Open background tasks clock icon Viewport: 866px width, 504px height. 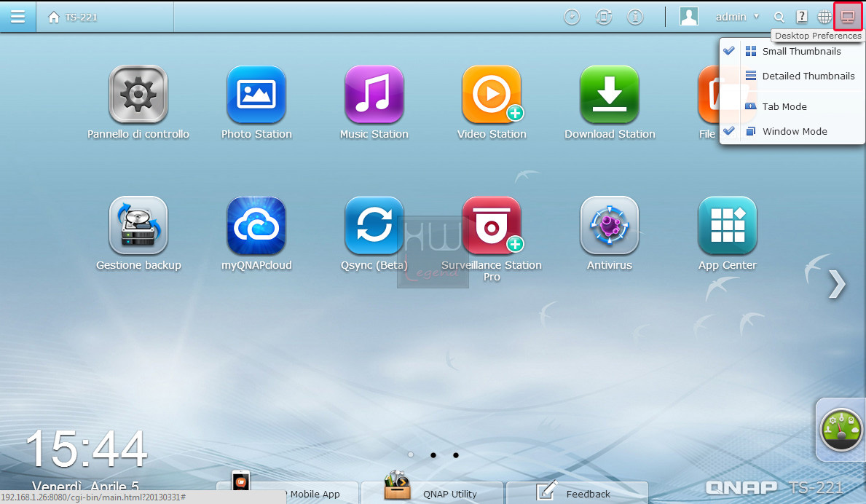572,17
